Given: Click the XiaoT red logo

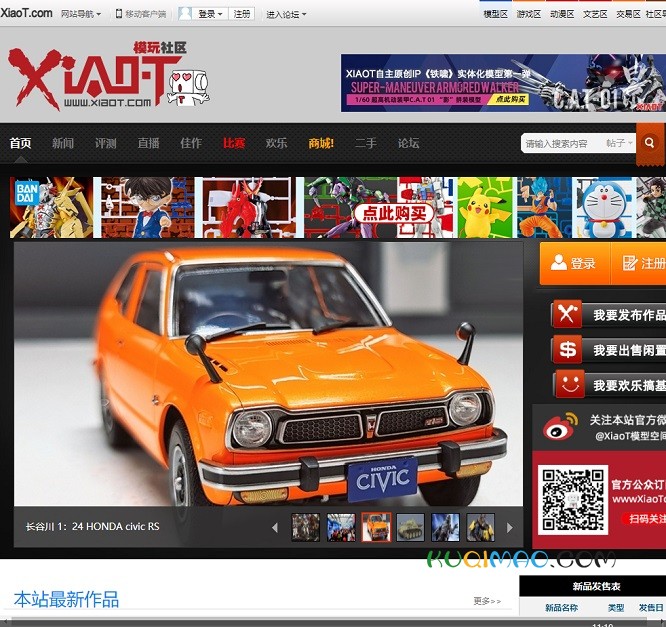Looking at the screenshot, I should pos(97,76).
